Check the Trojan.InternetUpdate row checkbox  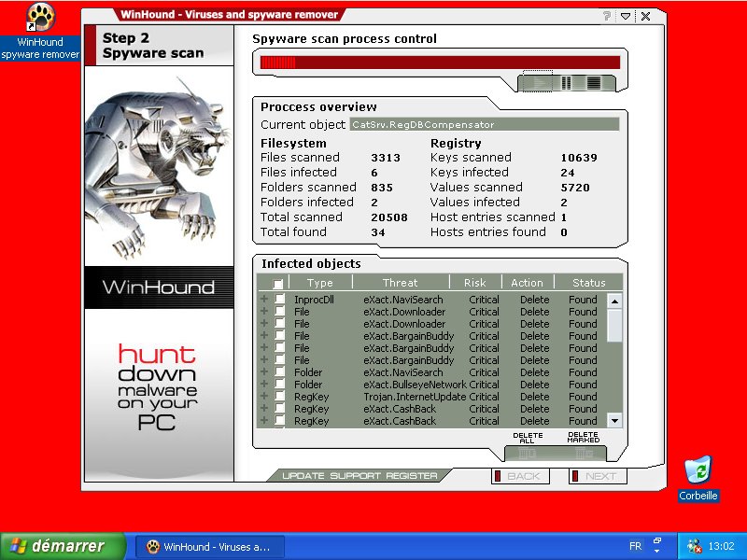tap(279, 396)
